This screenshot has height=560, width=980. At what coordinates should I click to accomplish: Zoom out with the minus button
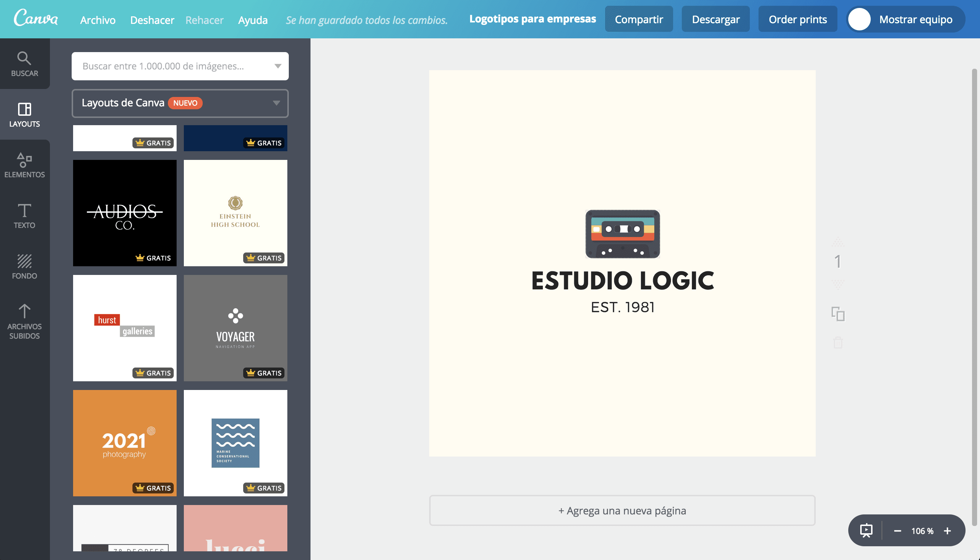(897, 531)
